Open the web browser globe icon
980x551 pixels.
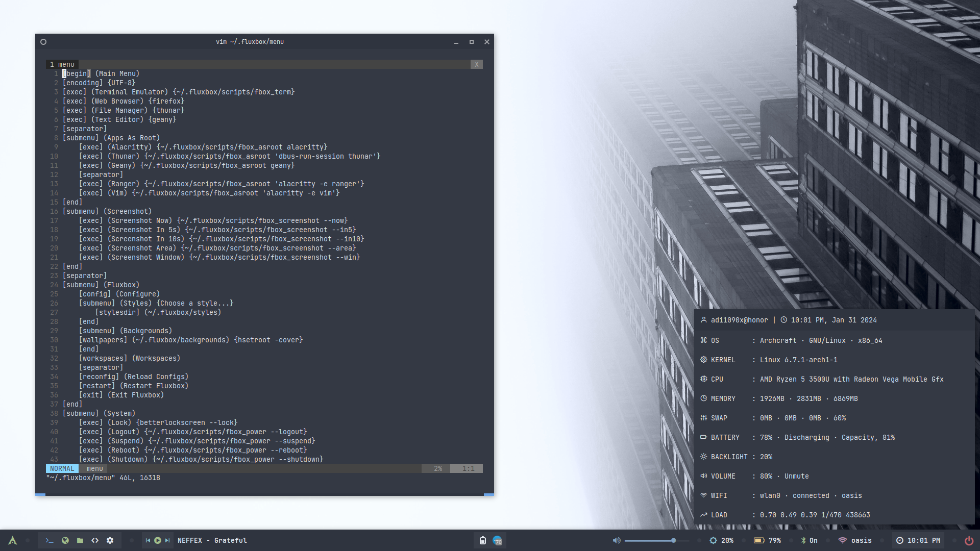[65, 540]
